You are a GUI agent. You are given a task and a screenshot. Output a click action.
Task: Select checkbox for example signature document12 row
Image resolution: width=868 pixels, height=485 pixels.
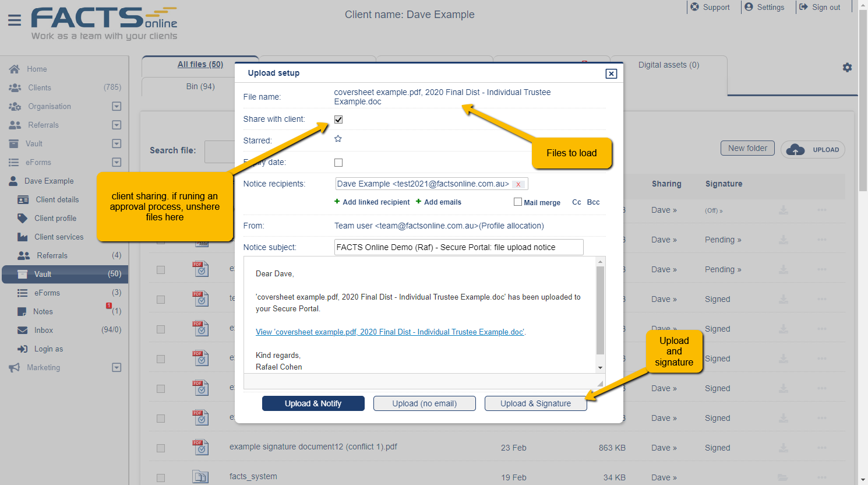pyautogui.click(x=161, y=448)
